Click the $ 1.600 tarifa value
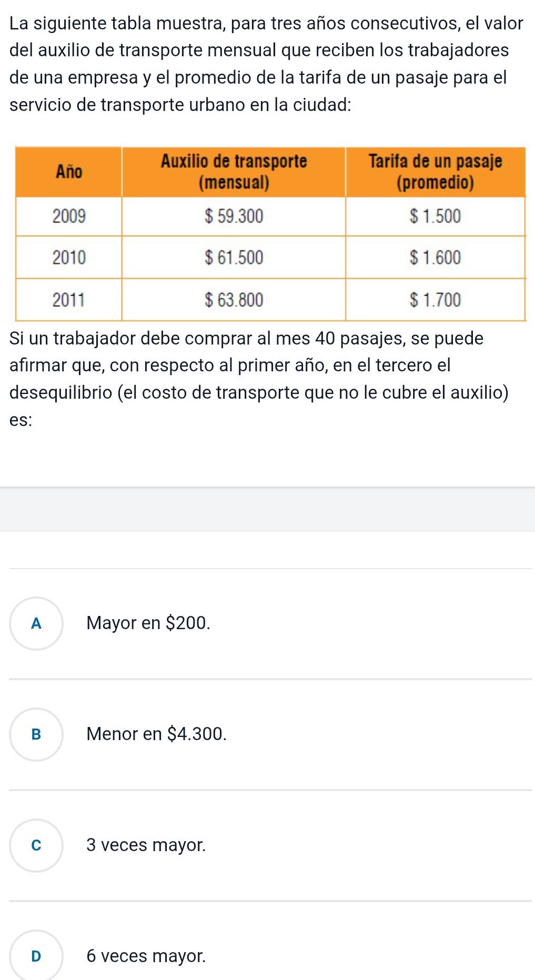Viewport: 535px width, 980px height. [435, 258]
